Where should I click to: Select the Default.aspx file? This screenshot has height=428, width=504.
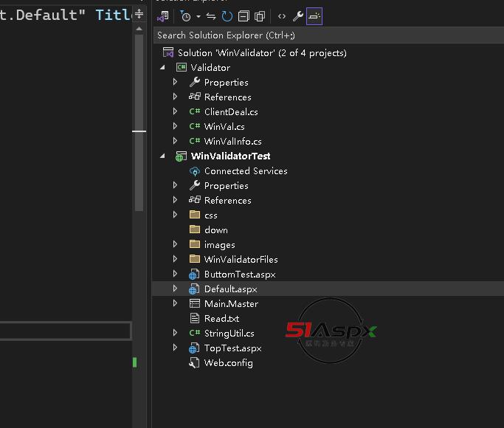coord(231,289)
